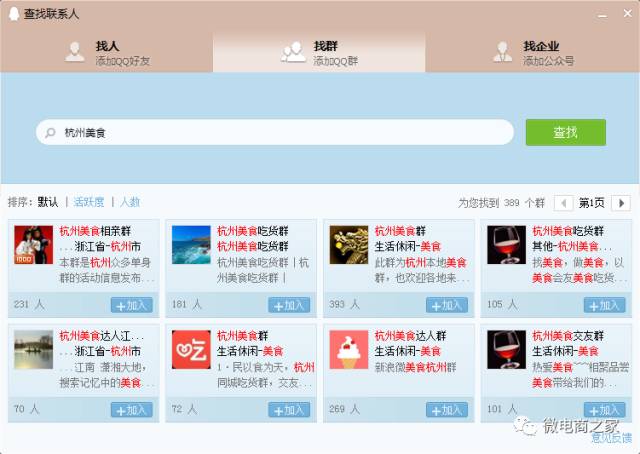The height and width of the screenshot is (454, 640).
Task: Open the 找企业 tab
Action: [532, 52]
